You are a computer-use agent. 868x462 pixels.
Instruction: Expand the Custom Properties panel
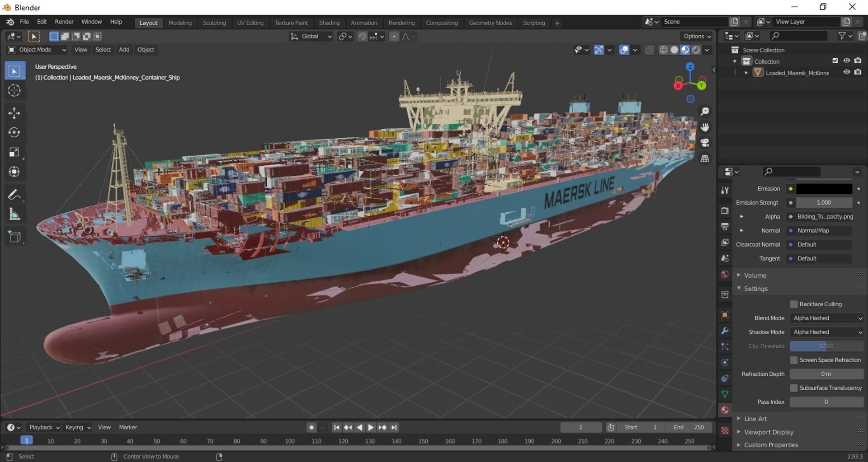tap(771, 445)
